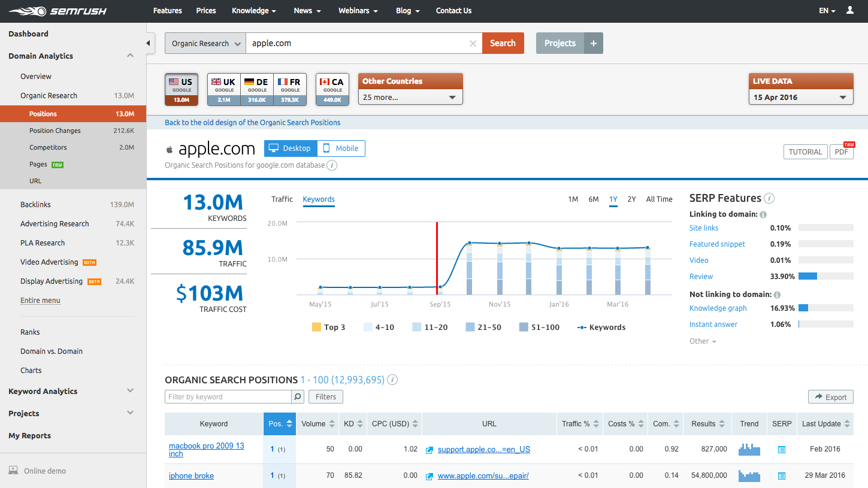Open external link icon for support.apple.com URL
Image resolution: width=868 pixels, height=488 pixels.
tap(430, 450)
